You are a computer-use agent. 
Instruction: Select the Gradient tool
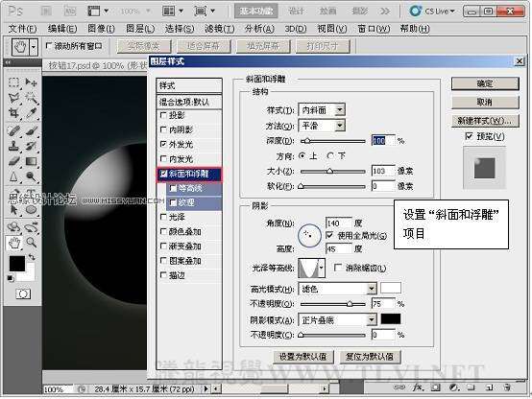(31, 161)
